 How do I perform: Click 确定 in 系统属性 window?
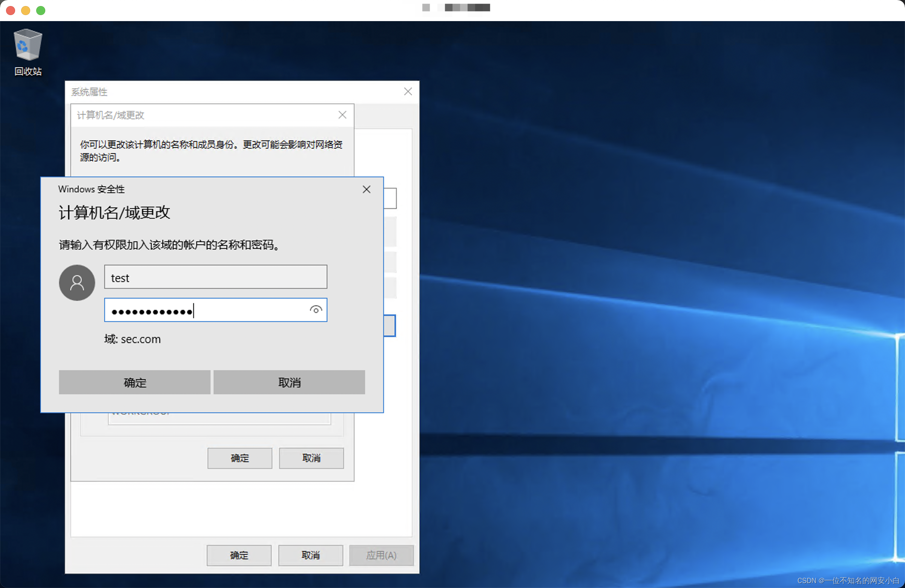click(239, 556)
